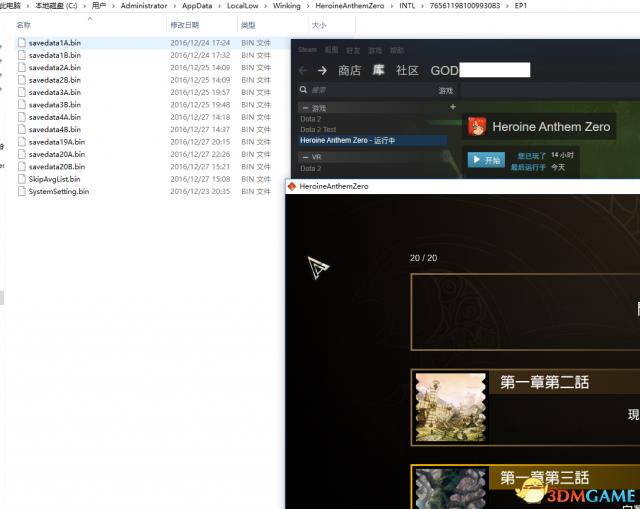
Task: Click the triangular back emblem in game
Action: coord(318,268)
